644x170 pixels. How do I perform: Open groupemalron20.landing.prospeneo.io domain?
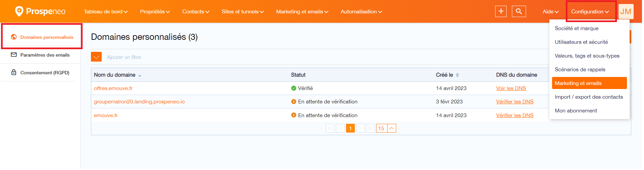139,102
